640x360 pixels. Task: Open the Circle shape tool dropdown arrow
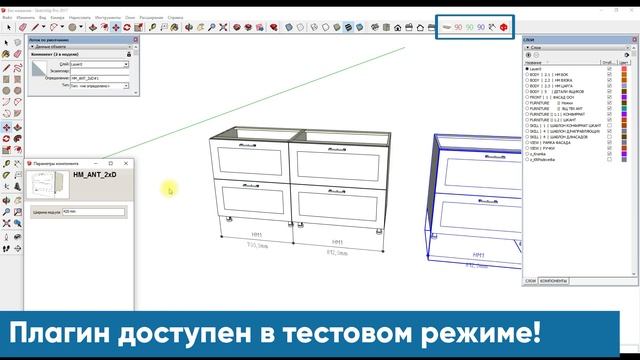[81, 27]
